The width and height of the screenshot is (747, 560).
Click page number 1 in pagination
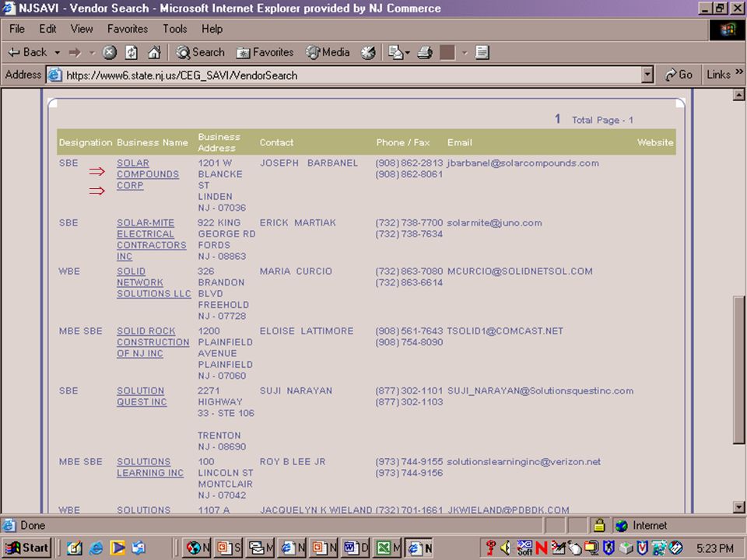[x=557, y=119]
